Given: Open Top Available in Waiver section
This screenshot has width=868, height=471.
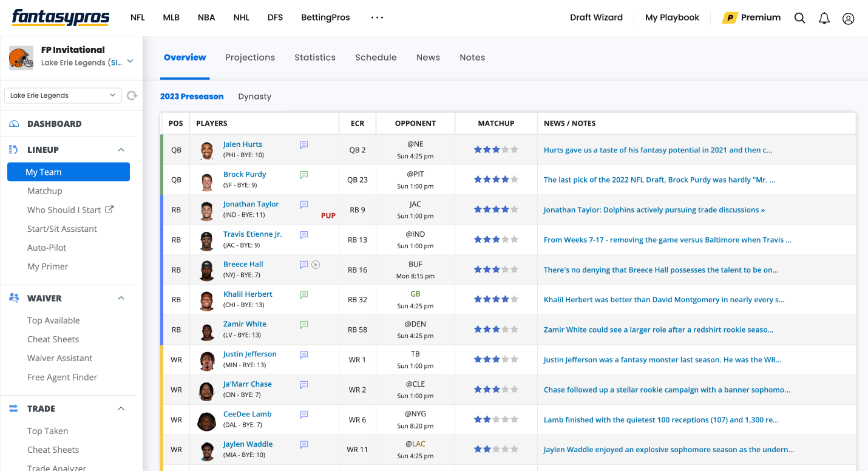Looking at the screenshot, I should pyautogui.click(x=53, y=320).
